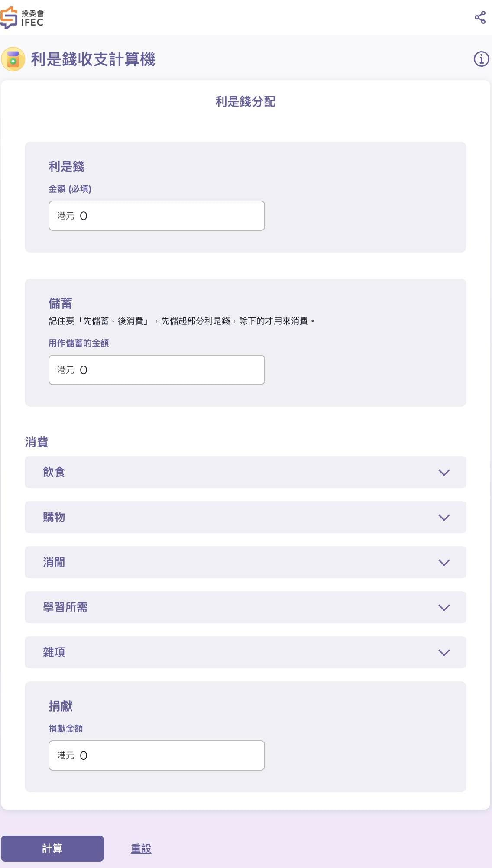Expand the 學習所需 section
The width and height of the screenshot is (492, 868).
click(217, 607)
